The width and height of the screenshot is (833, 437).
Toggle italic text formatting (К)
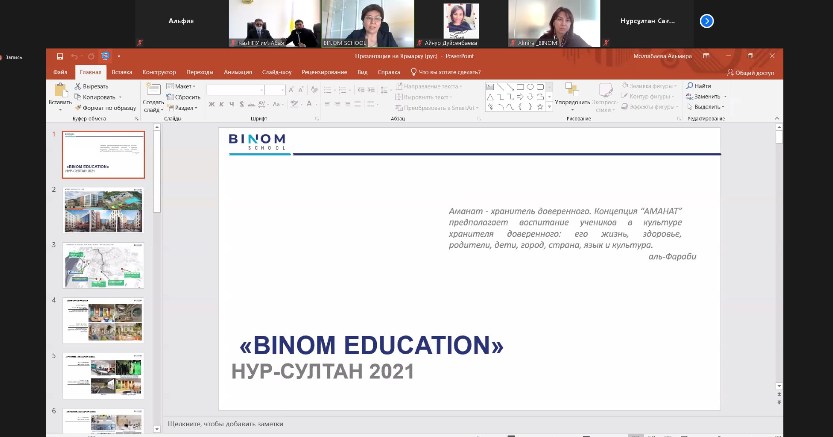pos(220,104)
